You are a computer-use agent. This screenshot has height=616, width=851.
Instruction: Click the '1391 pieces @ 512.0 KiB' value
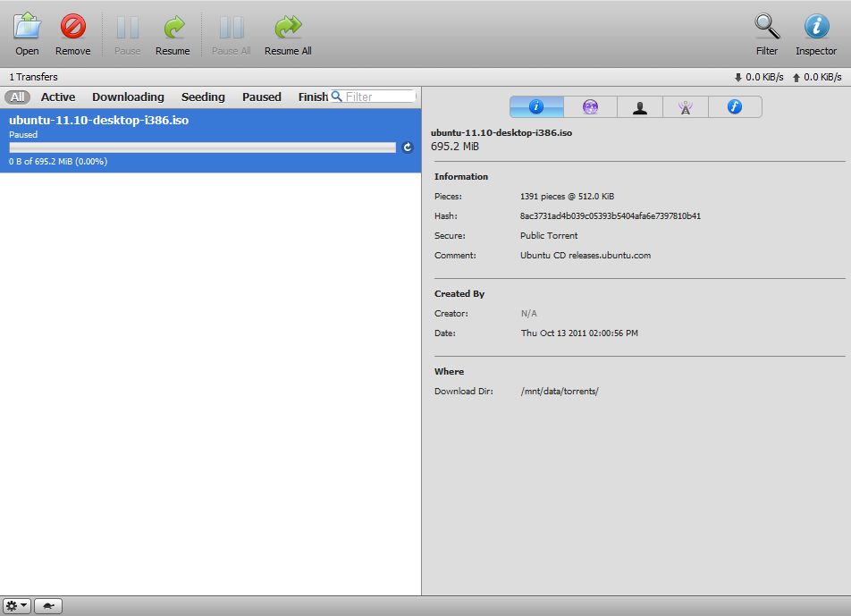pos(567,197)
